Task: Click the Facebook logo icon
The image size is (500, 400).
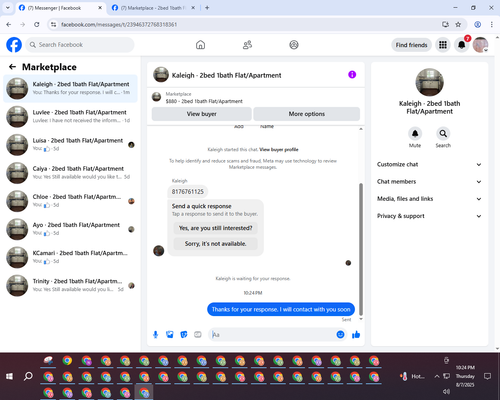Action: point(14,45)
